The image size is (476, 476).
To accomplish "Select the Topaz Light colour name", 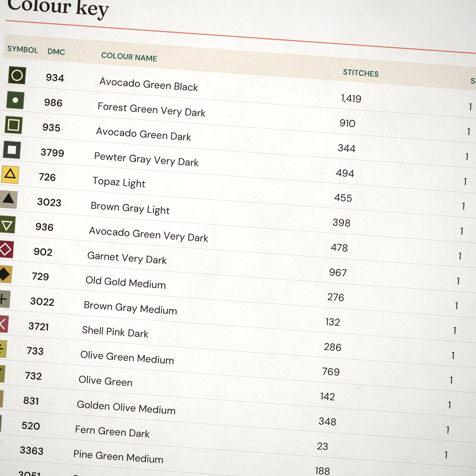I will (119, 182).
